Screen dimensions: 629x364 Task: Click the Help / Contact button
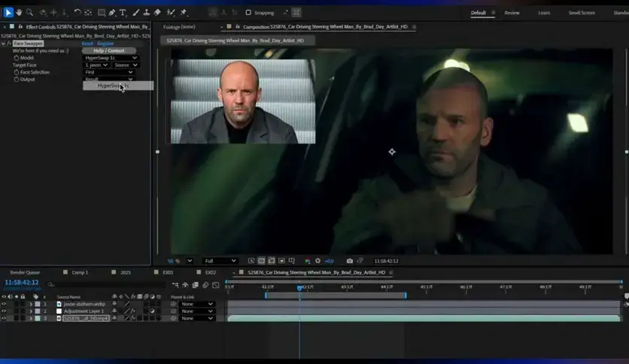click(x=109, y=50)
